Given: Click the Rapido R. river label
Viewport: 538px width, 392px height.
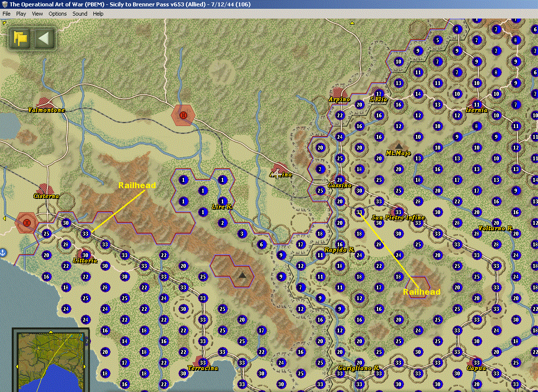Looking at the screenshot, I should [339, 250].
